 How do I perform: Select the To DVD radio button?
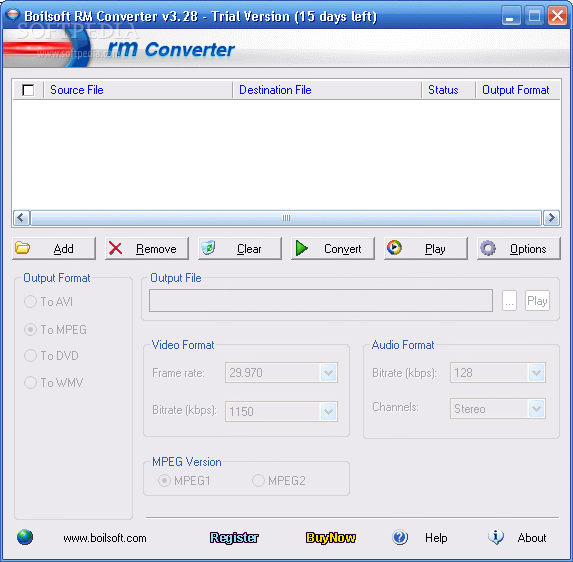[x=30, y=355]
